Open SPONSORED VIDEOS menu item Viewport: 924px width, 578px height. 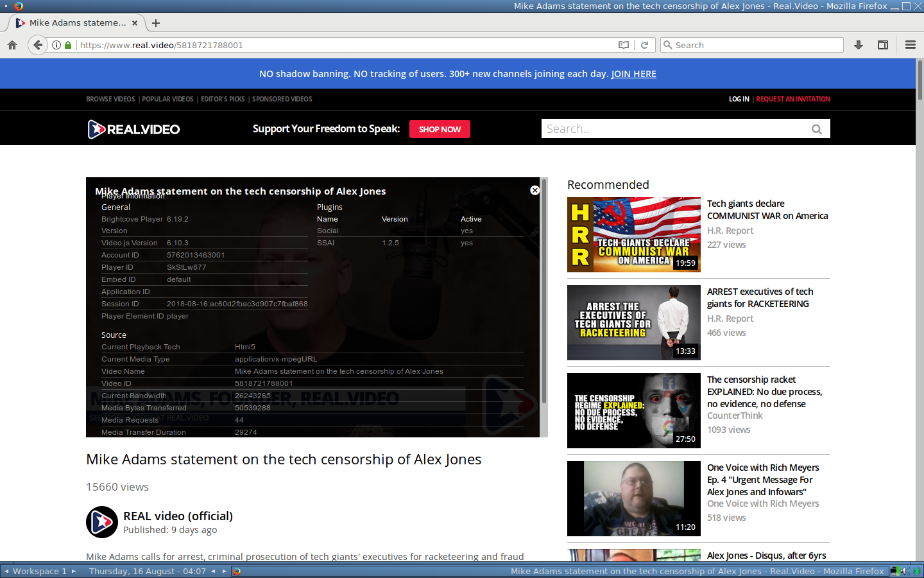tap(282, 99)
